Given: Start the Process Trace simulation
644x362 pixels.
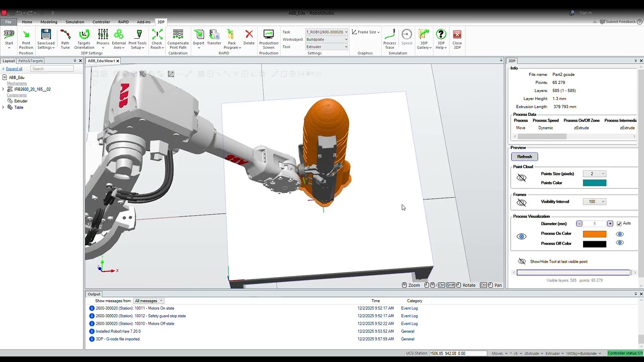Looking at the screenshot, I should [x=389, y=39].
